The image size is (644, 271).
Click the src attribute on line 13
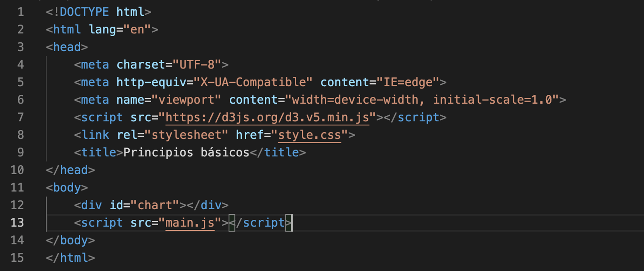tap(141, 223)
